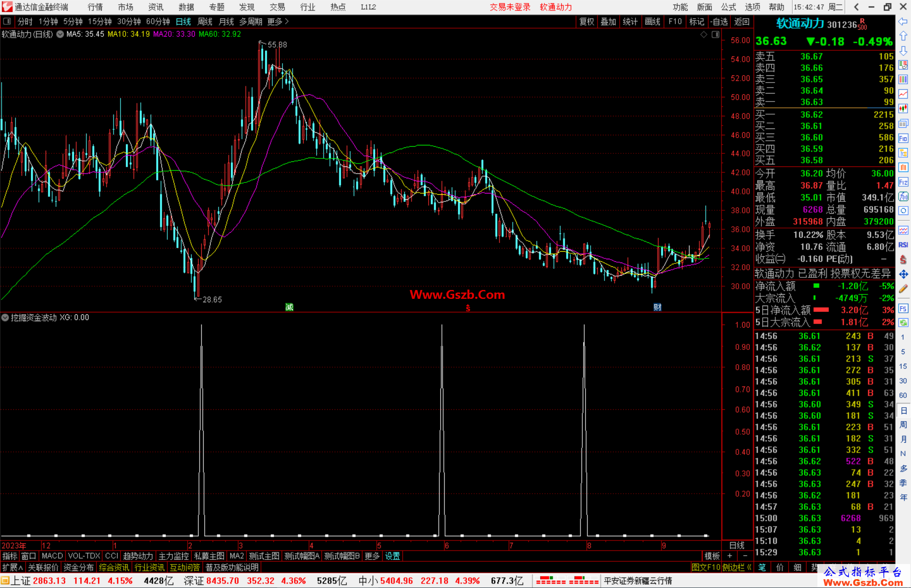Open the 功能 menu
The image size is (911, 588).
[680, 7]
